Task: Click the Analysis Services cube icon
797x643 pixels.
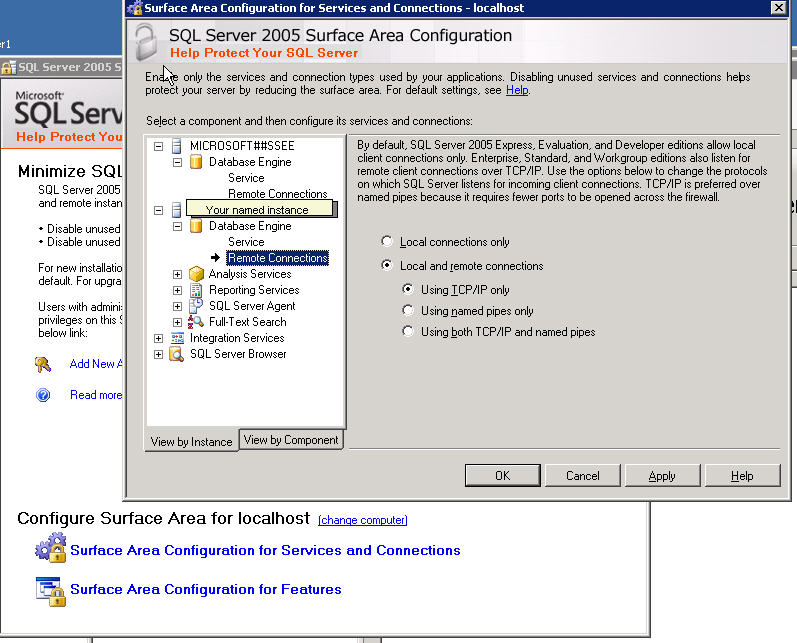Action: click(196, 274)
